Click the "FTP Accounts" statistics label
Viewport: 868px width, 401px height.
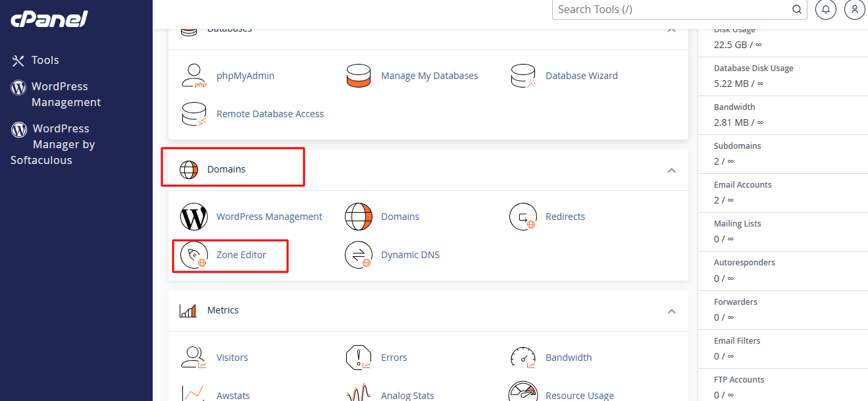pos(739,380)
